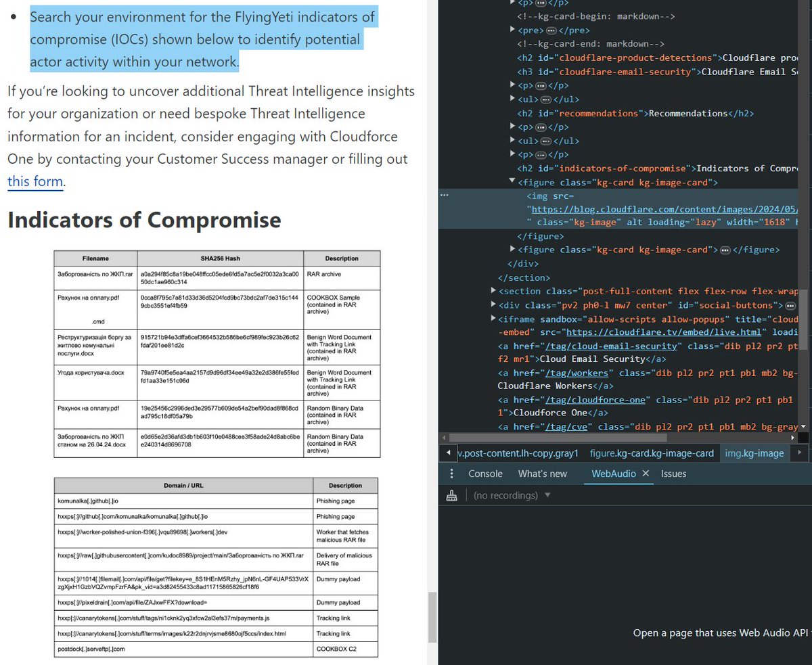Screen dimensions: 812x665
Task: Select img.kg-image in the breadcrumb bar
Action: pos(754,453)
